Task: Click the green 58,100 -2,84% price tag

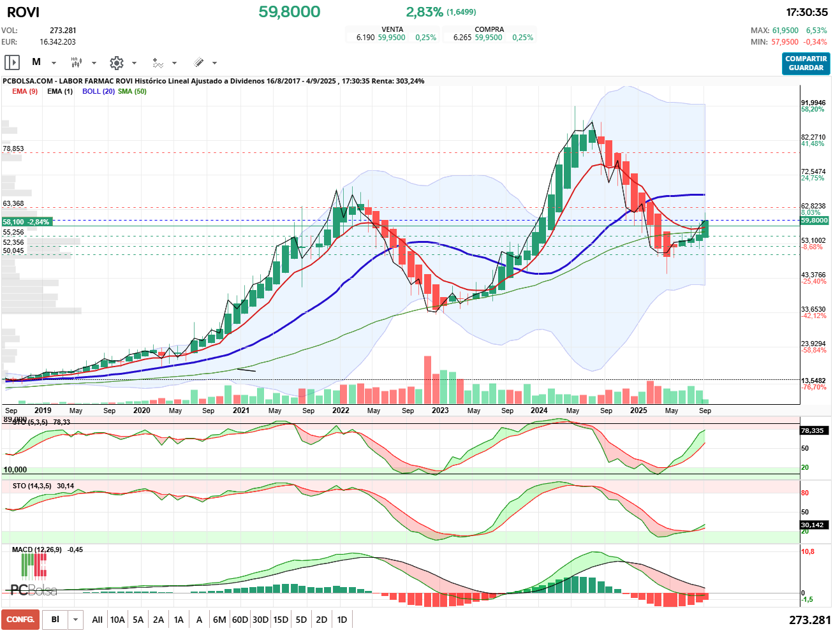Action: pos(26,222)
